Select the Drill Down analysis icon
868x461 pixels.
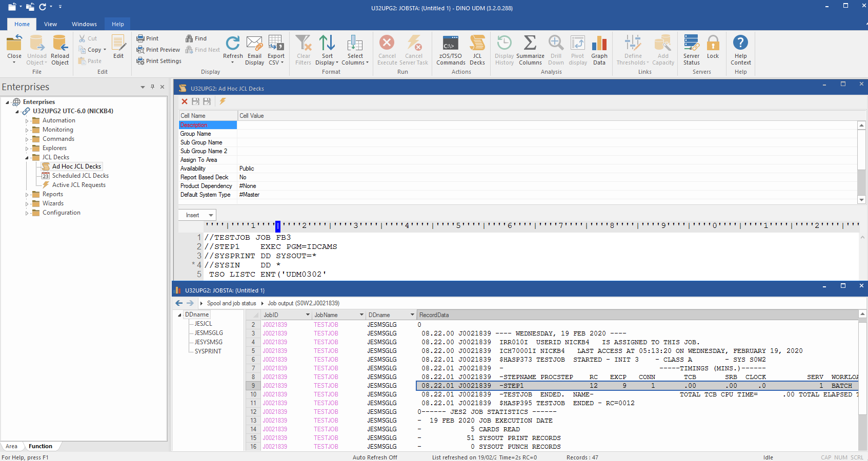point(556,50)
